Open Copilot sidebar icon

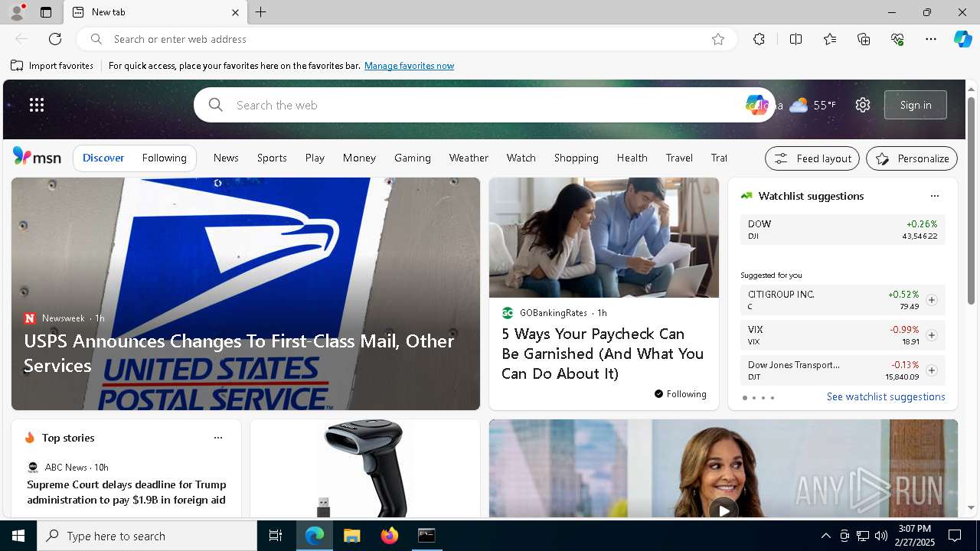(962, 39)
